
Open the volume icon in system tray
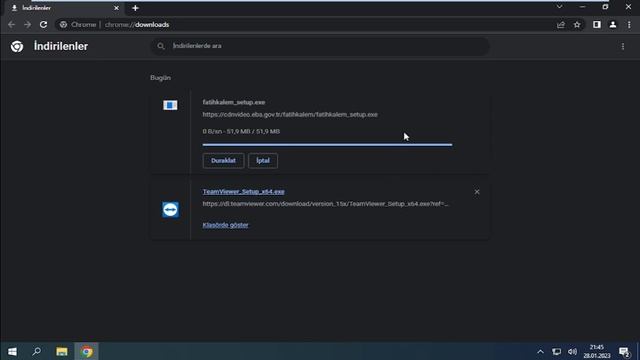pos(573,351)
